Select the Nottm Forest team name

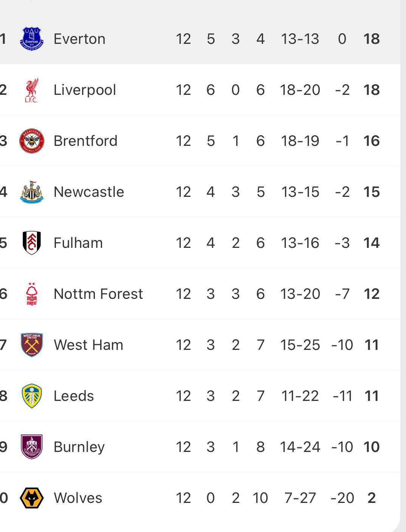(x=98, y=294)
